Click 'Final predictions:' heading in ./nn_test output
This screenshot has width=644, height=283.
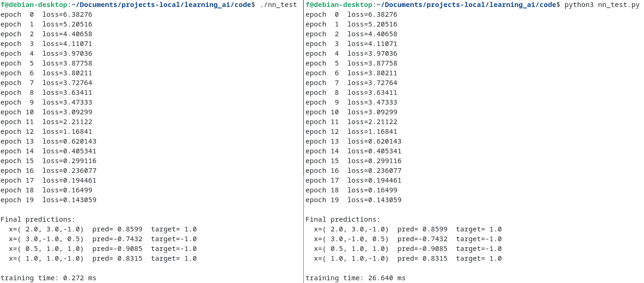point(38,219)
